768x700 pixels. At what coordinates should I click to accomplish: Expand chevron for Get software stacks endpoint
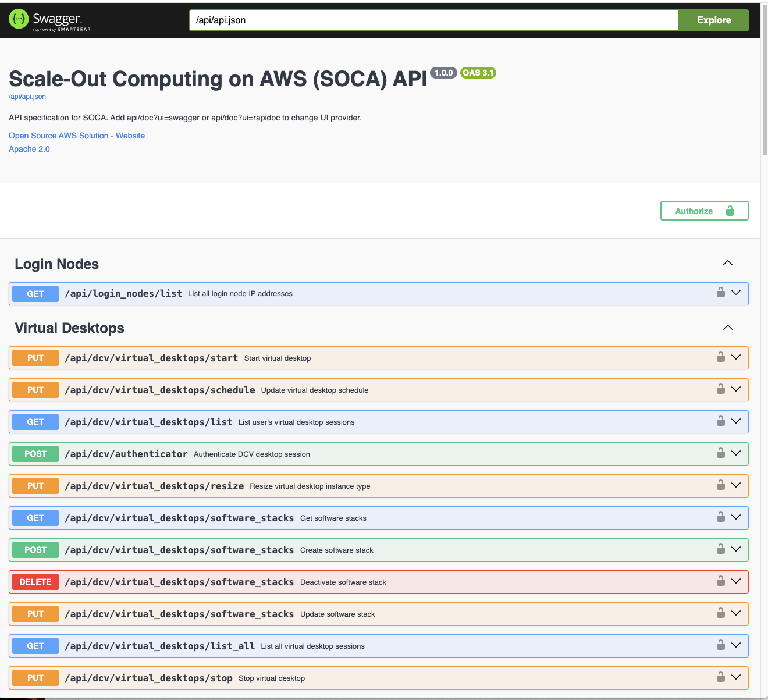pyautogui.click(x=736, y=517)
